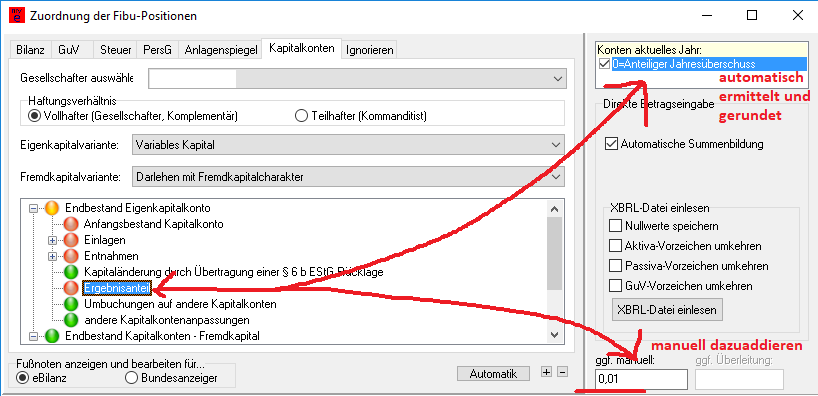Switch to the PersG tab
The width and height of the screenshot is (818, 396).
pyautogui.click(x=158, y=50)
